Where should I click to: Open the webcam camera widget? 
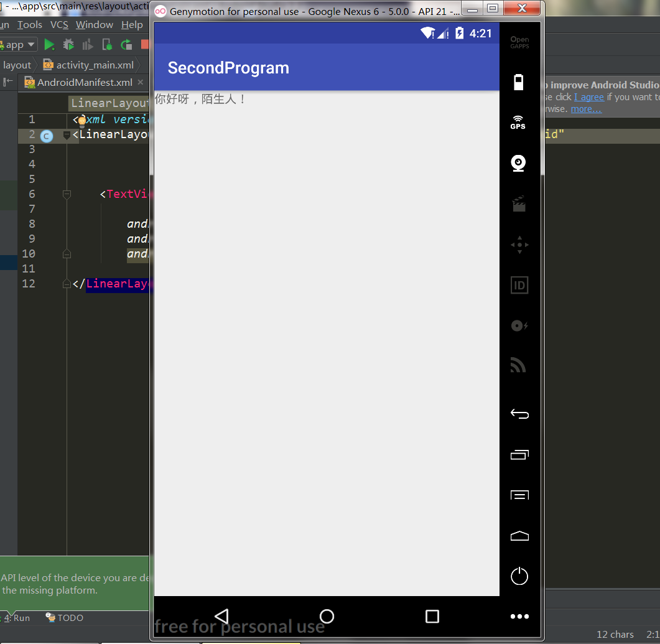[x=519, y=163]
